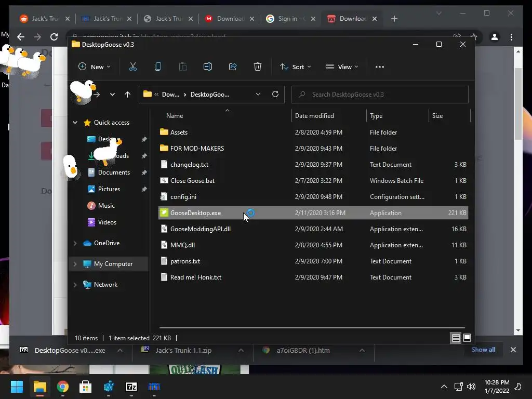
Task: Expand the My Computer tree node
Action: coord(75,263)
